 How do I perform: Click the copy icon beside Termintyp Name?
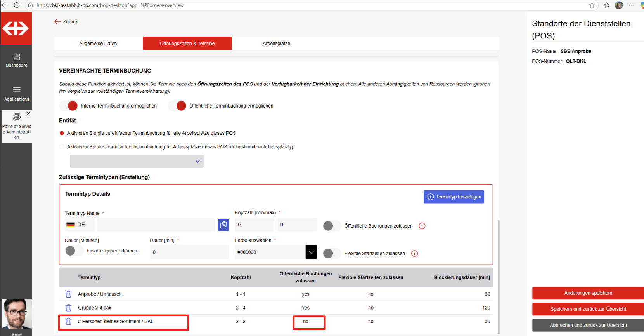click(x=223, y=225)
